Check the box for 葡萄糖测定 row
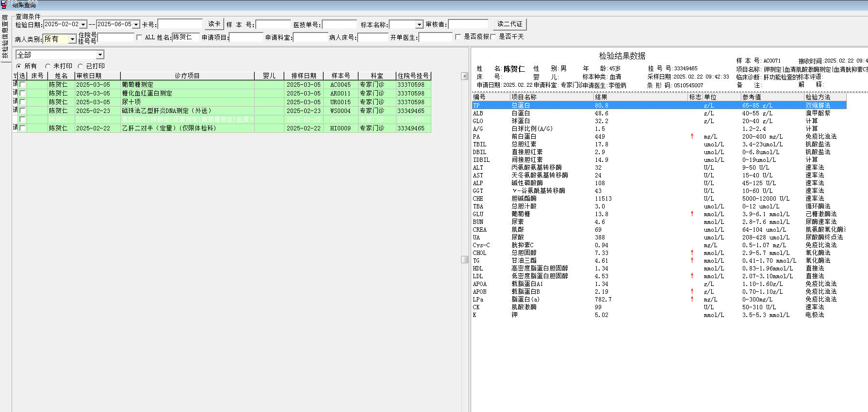 pyautogui.click(x=22, y=85)
